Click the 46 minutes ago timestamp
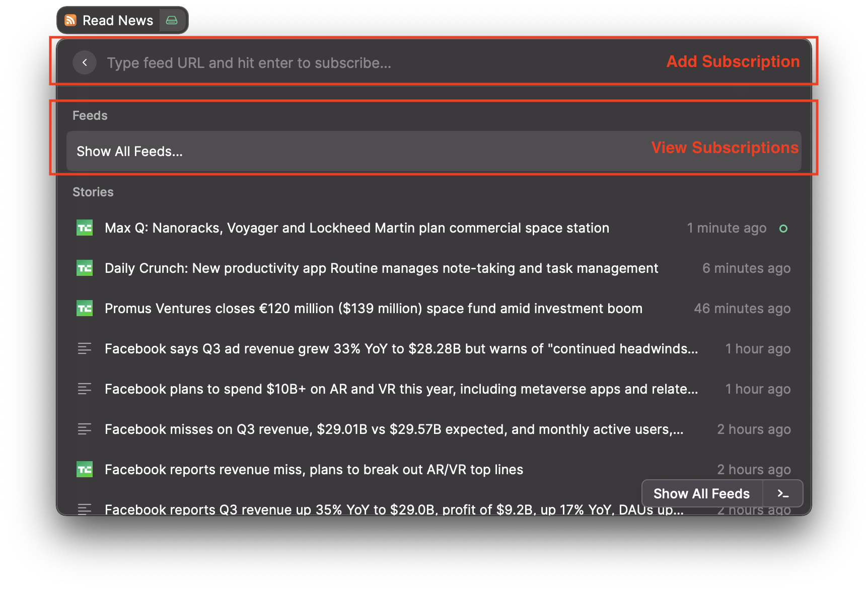Viewport: 868px width, 590px height. click(x=742, y=309)
